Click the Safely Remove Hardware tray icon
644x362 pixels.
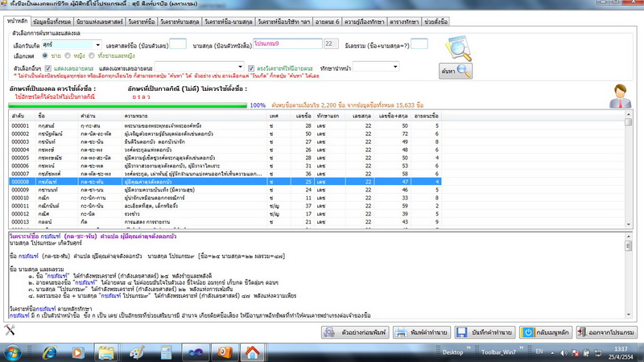point(586,353)
